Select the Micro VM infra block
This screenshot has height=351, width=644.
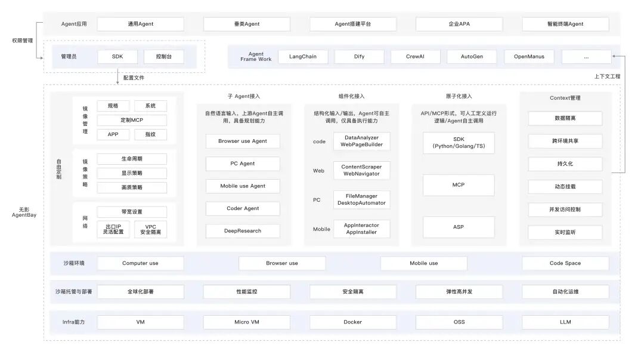click(247, 322)
